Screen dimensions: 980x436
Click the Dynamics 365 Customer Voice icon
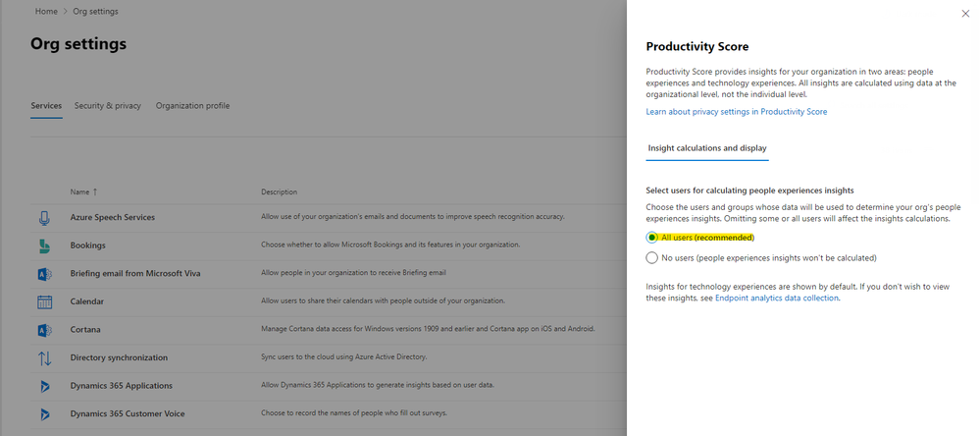click(44, 414)
